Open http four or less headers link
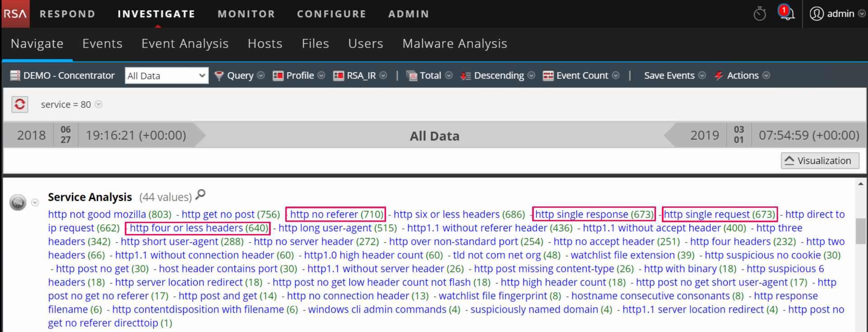Image resolution: width=868 pixels, height=332 pixels. [x=198, y=228]
